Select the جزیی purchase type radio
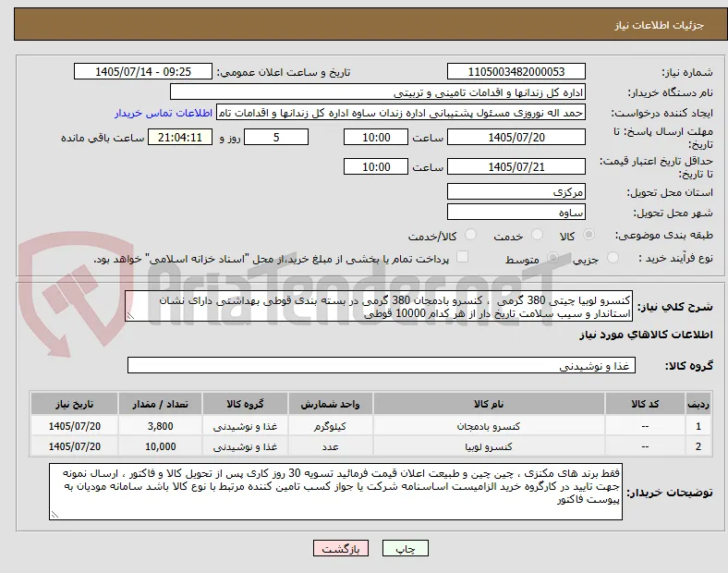 (613, 257)
